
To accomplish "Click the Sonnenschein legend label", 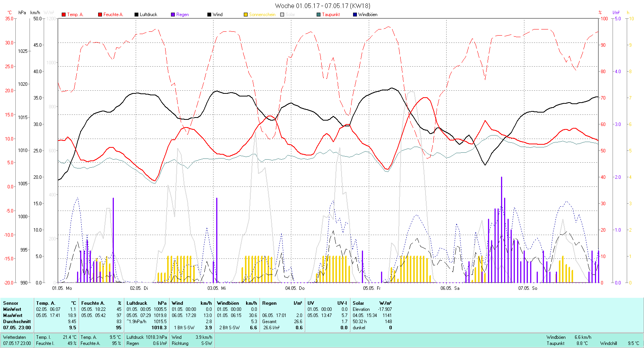I will pyautogui.click(x=262, y=15).
